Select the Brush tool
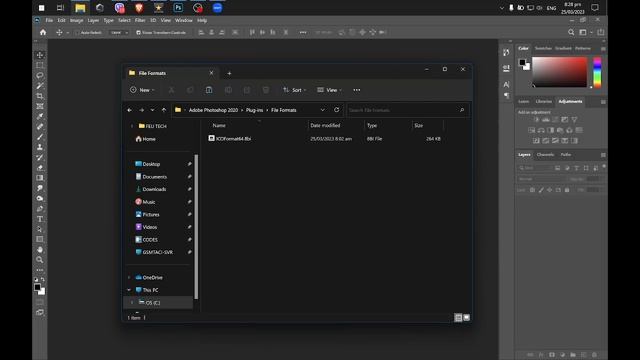The image size is (640, 360). tap(40, 137)
